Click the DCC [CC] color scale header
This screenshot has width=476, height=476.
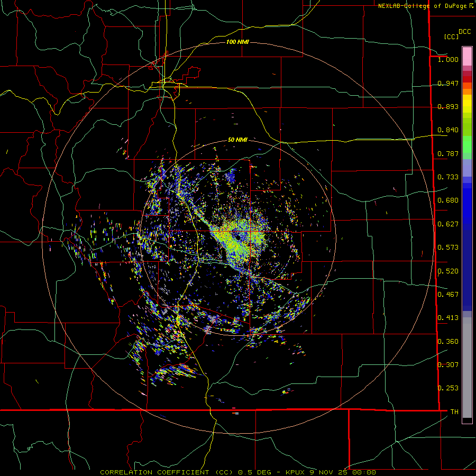click(x=457, y=34)
